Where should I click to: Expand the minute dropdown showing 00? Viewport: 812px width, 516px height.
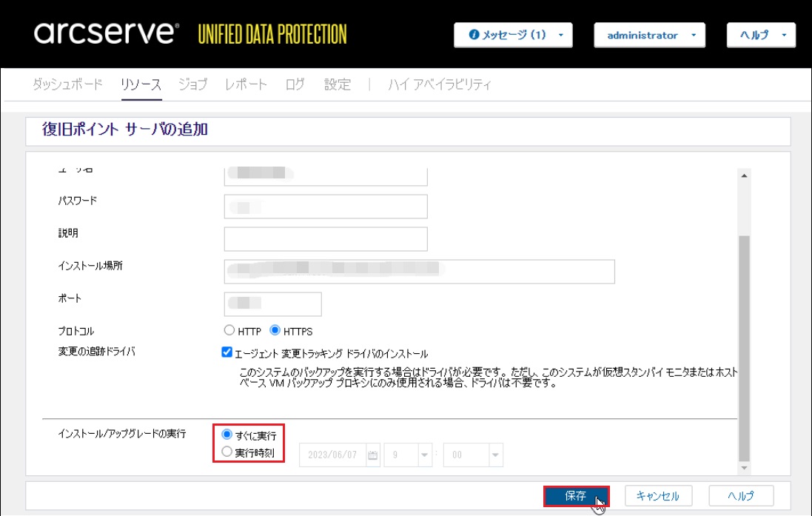click(496, 455)
